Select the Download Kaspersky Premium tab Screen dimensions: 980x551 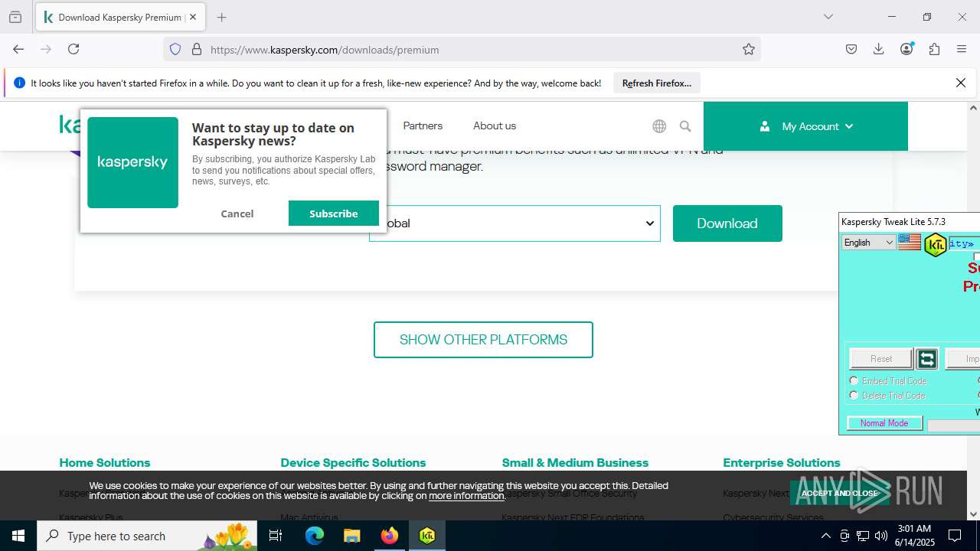[x=119, y=17]
